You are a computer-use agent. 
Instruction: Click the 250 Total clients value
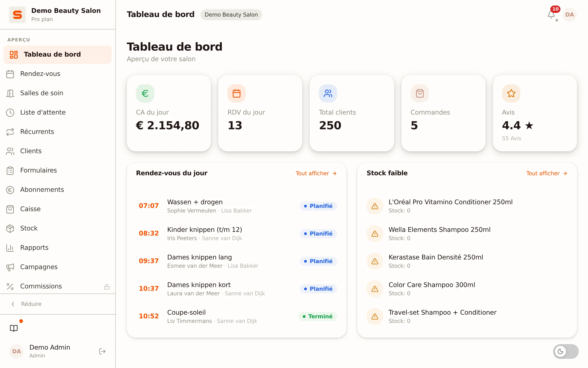(330, 126)
